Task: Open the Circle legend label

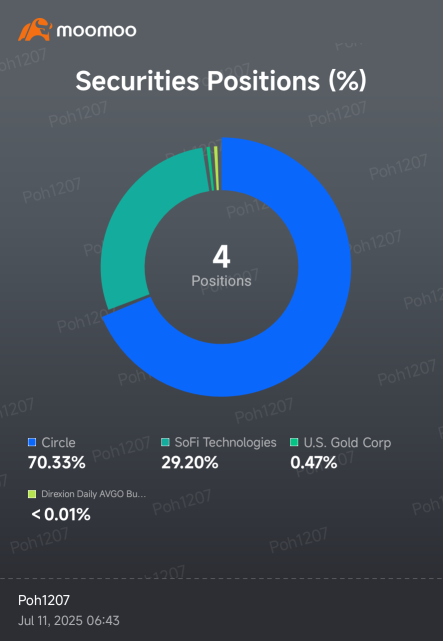Action: coord(58,442)
